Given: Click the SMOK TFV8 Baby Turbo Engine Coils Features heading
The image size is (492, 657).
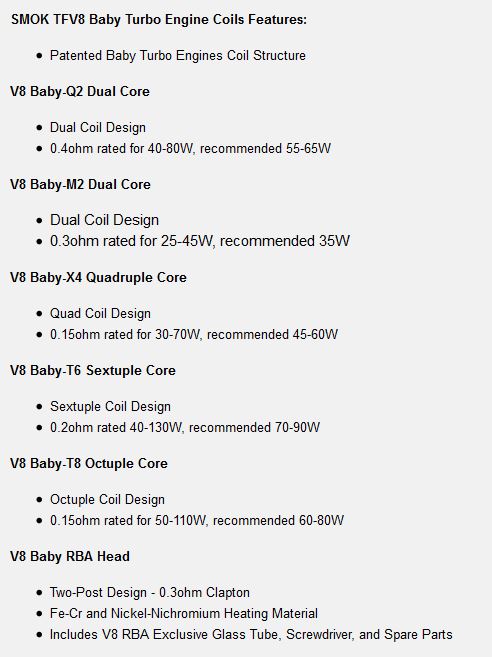Looking at the screenshot, I should coord(159,19).
